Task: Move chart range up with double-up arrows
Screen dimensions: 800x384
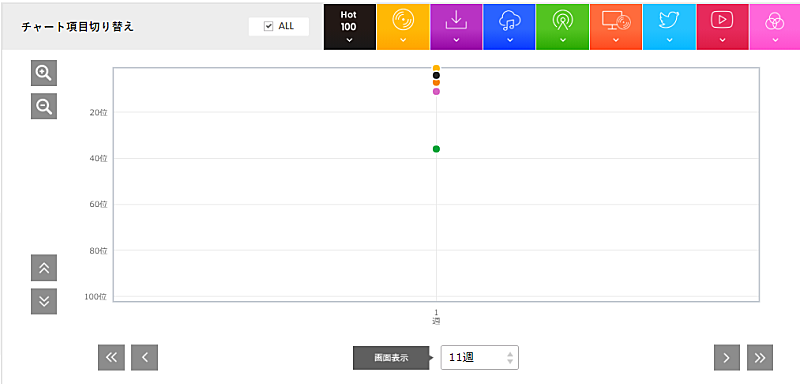Action: point(44,268)
